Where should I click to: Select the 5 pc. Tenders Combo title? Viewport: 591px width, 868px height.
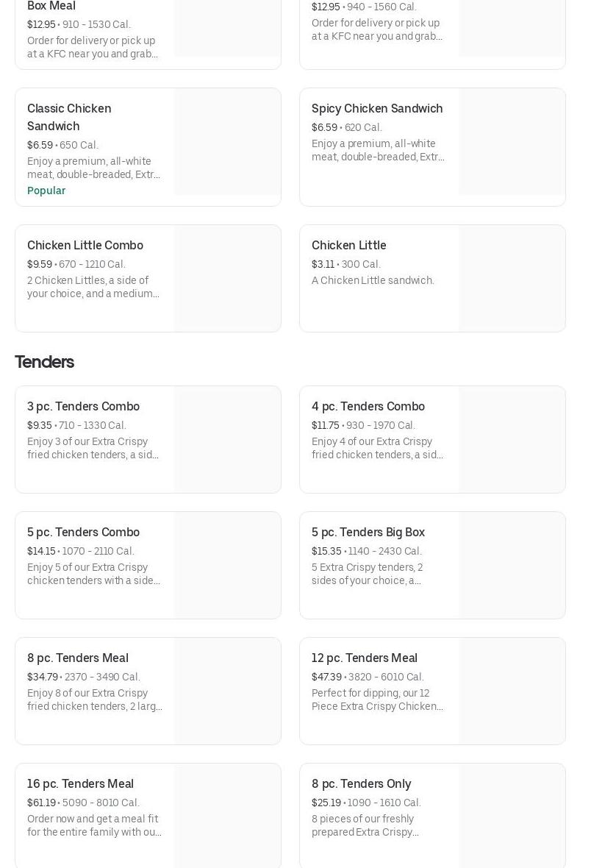click(x=83, y=533)
